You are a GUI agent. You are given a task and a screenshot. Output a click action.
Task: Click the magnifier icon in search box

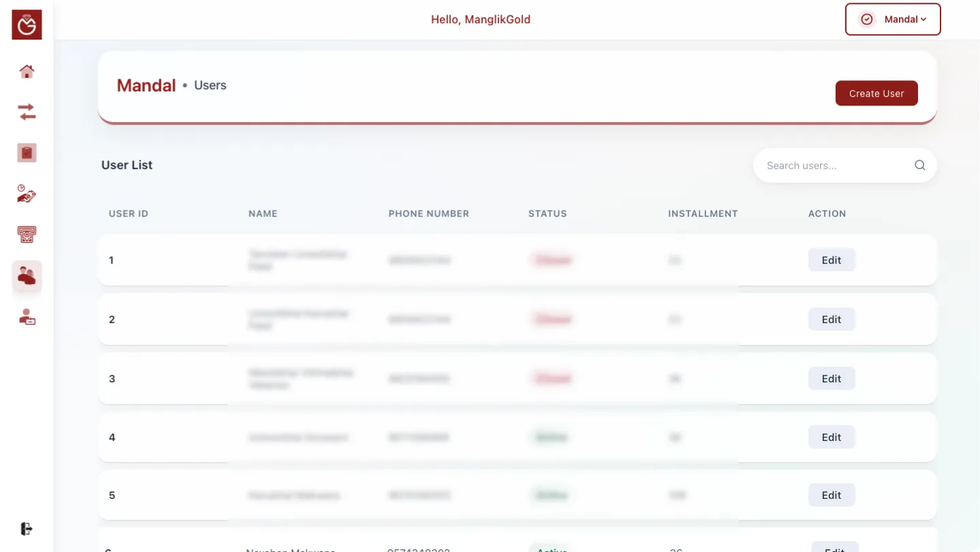(919, 166)
